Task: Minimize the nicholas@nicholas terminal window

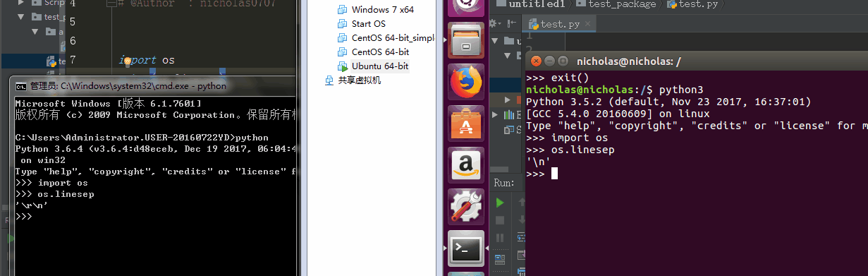Action: (549, 61)
